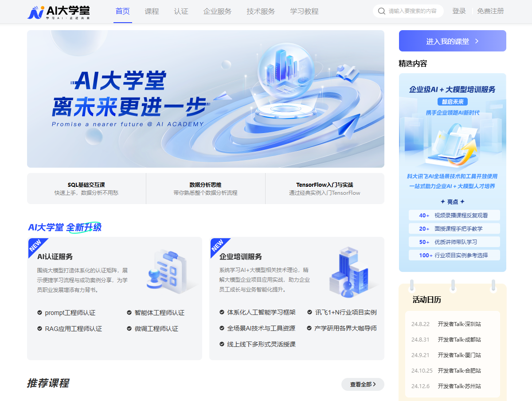This screenshot has width=532, height=401.
Task: Click the 登录 link
Action: [x=459, y=11]
